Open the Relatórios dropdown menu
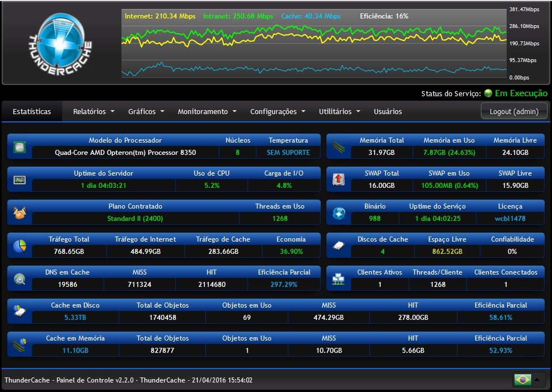The image size is (552, 392). pyautogui.click(x=93, y=111)
